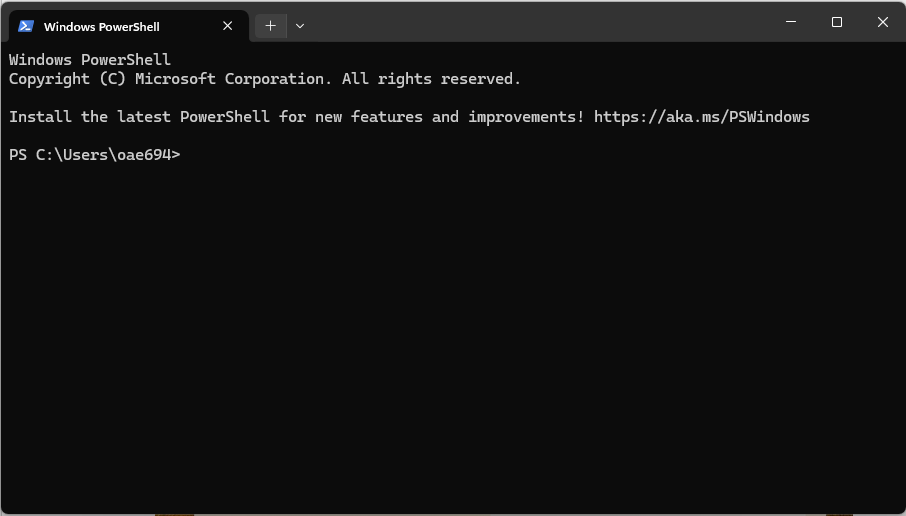Click the PS C:\Users\oae694> prompt line
This screenshot has width=906, height=516.
(94, 155)
